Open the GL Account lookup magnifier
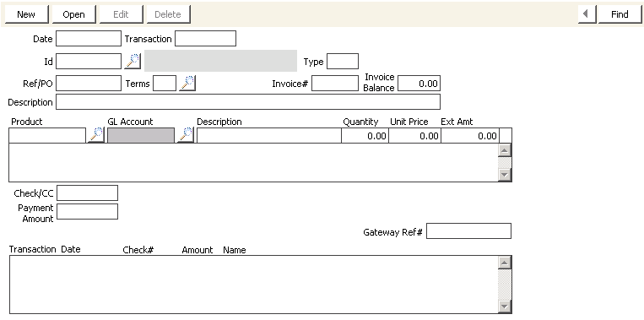The image size is (644, 320). (x=186, y=135)
